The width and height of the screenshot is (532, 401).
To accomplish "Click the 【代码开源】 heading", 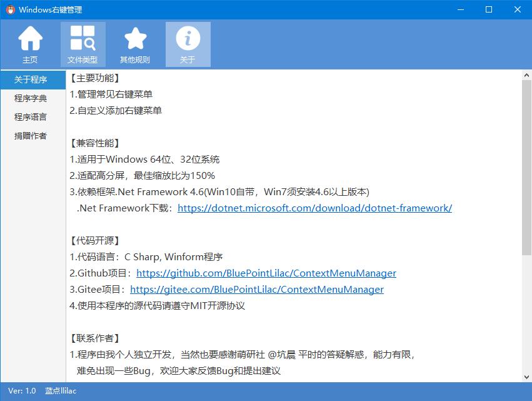I will tap(95, 241).
